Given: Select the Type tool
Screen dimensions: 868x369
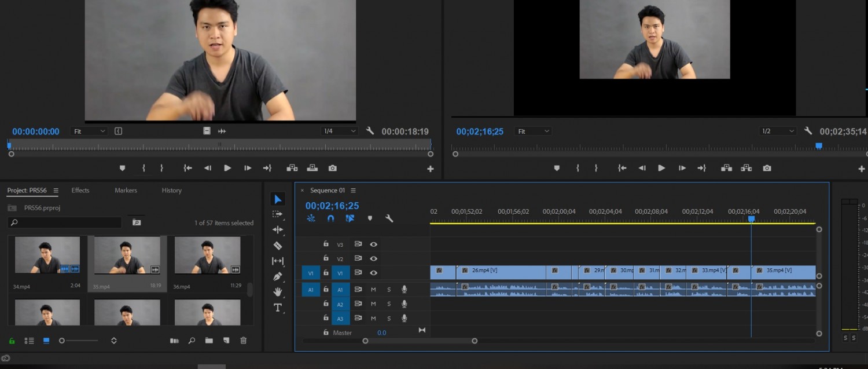Looking at the screenshot, I should click(278, 308).
